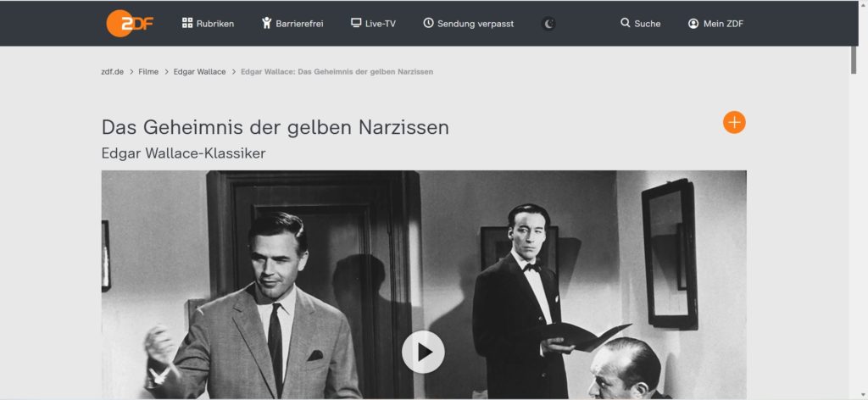Open Sendung verpasst page
The height and width of the screenshot is (400, 868).
(468, 23)
